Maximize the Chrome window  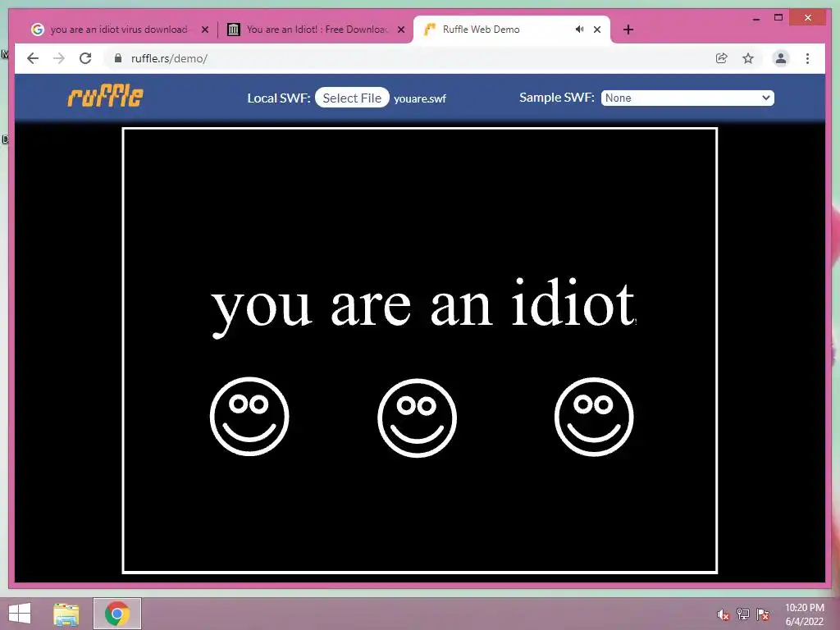(x=778, y=18)
